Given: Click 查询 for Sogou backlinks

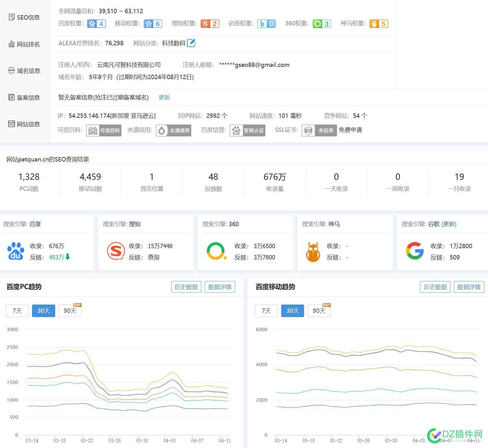Looking at the screenshot, I should tap(154, 257).
